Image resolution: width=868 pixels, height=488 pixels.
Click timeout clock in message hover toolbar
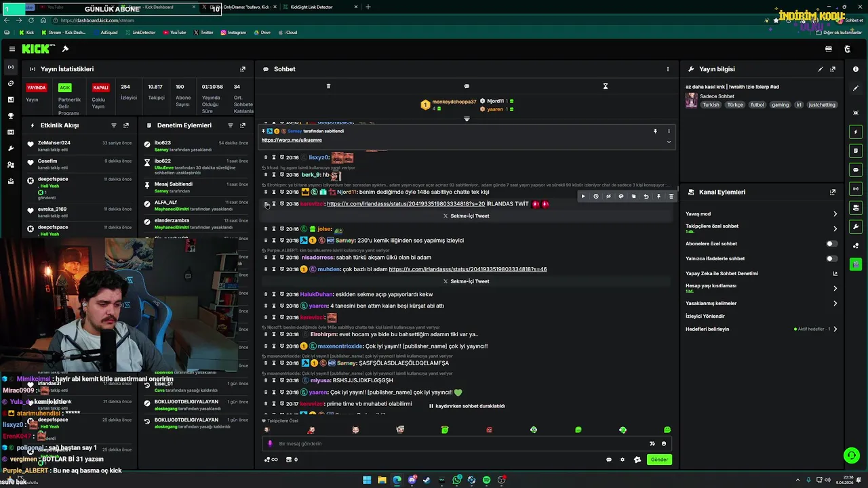click(x=596, y=197)
